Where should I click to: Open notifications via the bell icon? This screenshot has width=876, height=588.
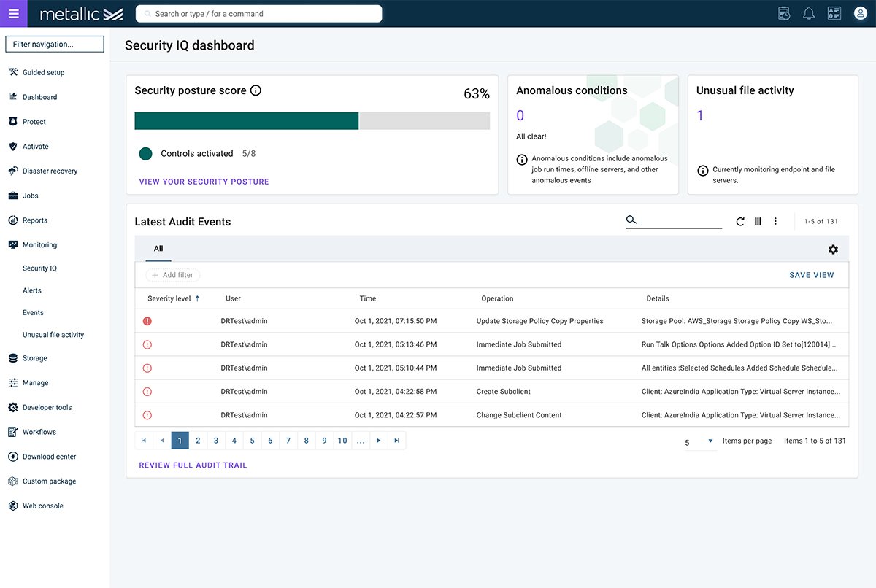tap(808, 12)
